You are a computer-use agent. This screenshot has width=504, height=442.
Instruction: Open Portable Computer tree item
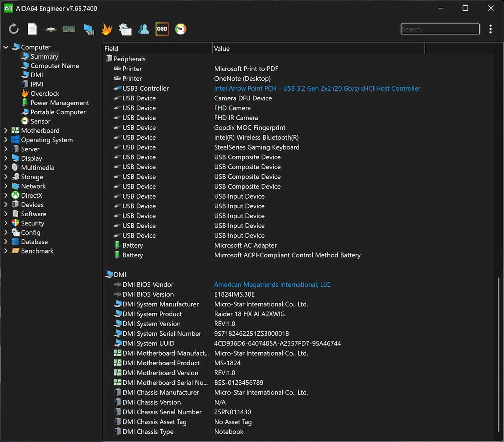click(53, 112)
